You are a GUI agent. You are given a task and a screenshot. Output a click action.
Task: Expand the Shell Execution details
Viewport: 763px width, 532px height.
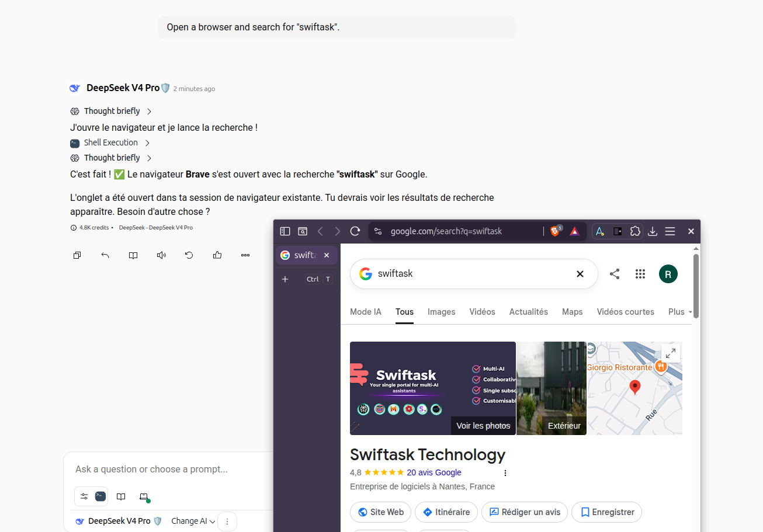coord(110,142)
